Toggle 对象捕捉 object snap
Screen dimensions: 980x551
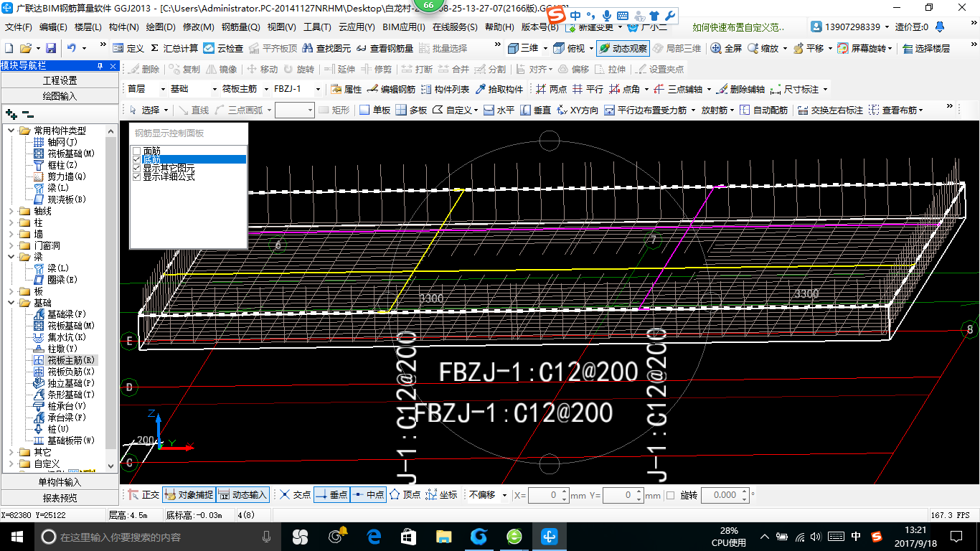(188, 495)
